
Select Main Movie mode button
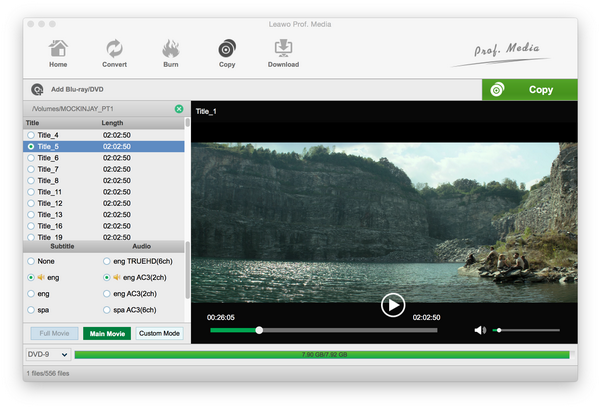[x=107, y=333]
